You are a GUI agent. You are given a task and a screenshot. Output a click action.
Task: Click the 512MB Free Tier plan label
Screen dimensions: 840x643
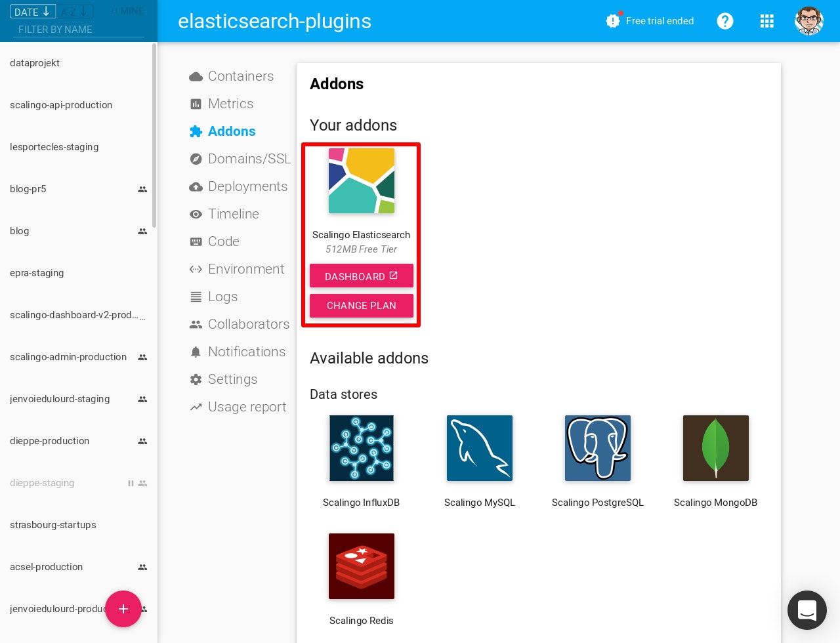[362, 249]
